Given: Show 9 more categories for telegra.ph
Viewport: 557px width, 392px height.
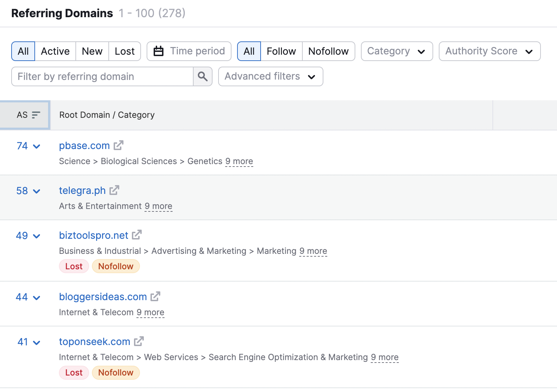Looking at the screenshot, I should pos(159,206).
